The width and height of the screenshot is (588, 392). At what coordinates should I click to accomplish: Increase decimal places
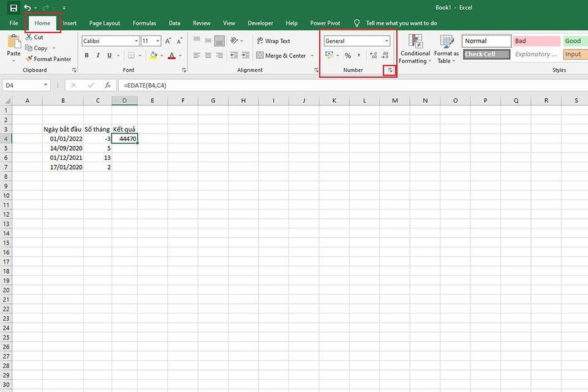coord(374,55)
